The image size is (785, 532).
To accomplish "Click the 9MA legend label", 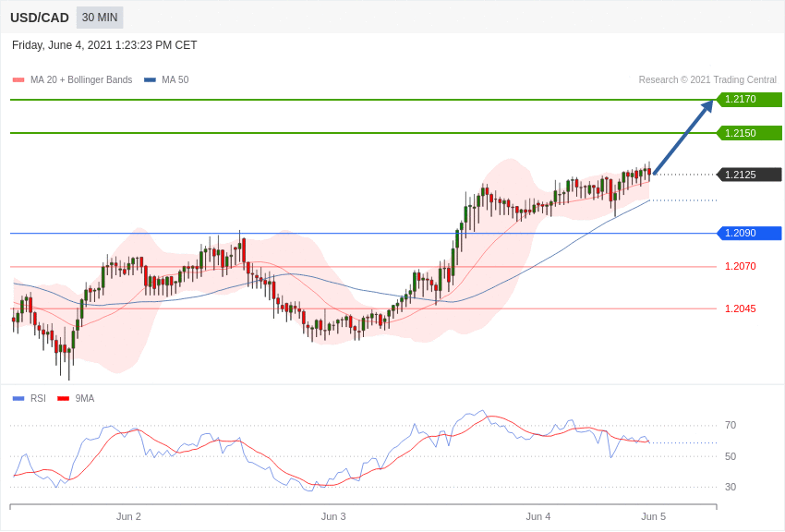I will [85, 398].
